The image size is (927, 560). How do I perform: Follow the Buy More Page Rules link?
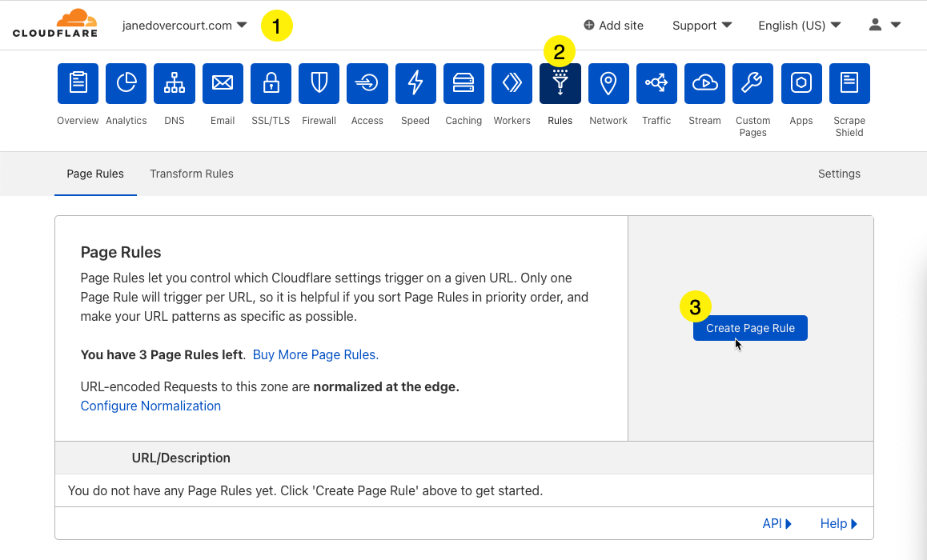coord(315,354)
